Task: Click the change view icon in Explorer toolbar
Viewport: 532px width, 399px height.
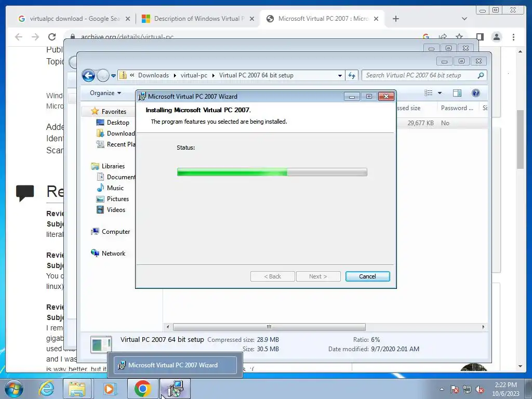Action: point(429,93)
